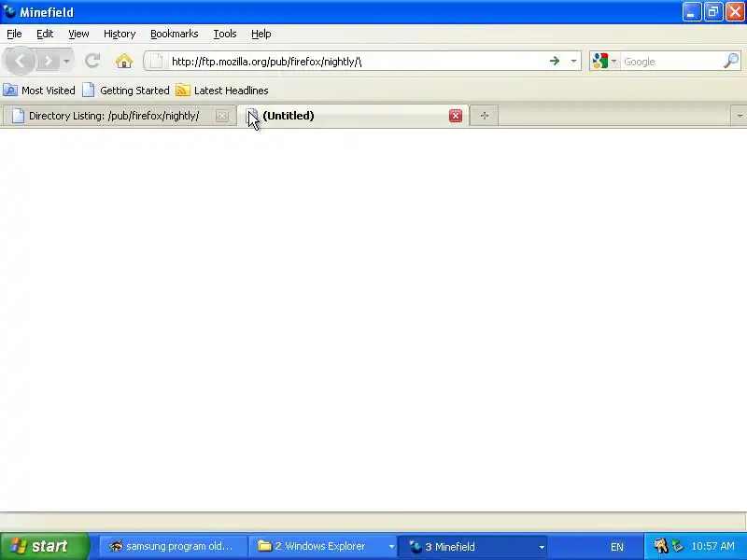The height and width of the screenshot is (560, 747).
Task: Close the Directory Listing tab
Action: [x=221, y=116]
